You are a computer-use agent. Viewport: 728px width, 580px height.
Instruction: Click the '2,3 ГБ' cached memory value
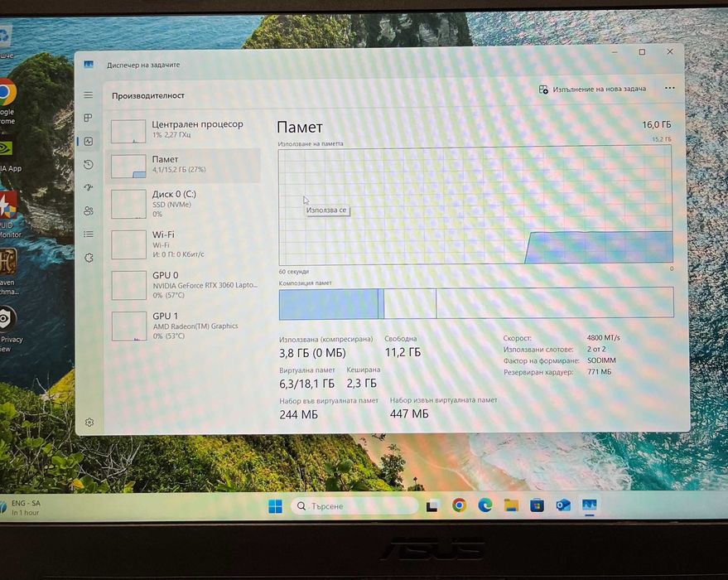click(x=362, y=383)
